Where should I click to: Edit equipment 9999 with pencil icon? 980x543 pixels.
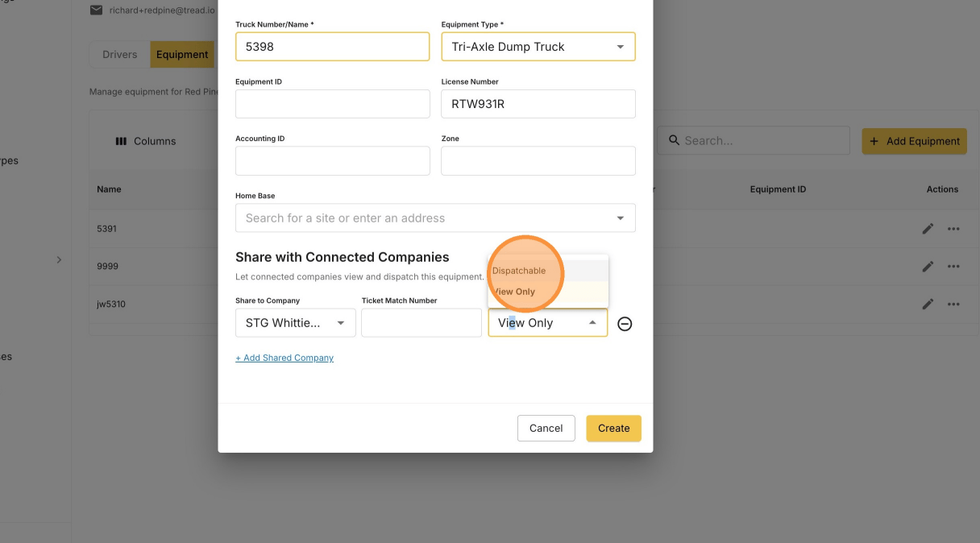pyautogui.click(x=928, y=267)
